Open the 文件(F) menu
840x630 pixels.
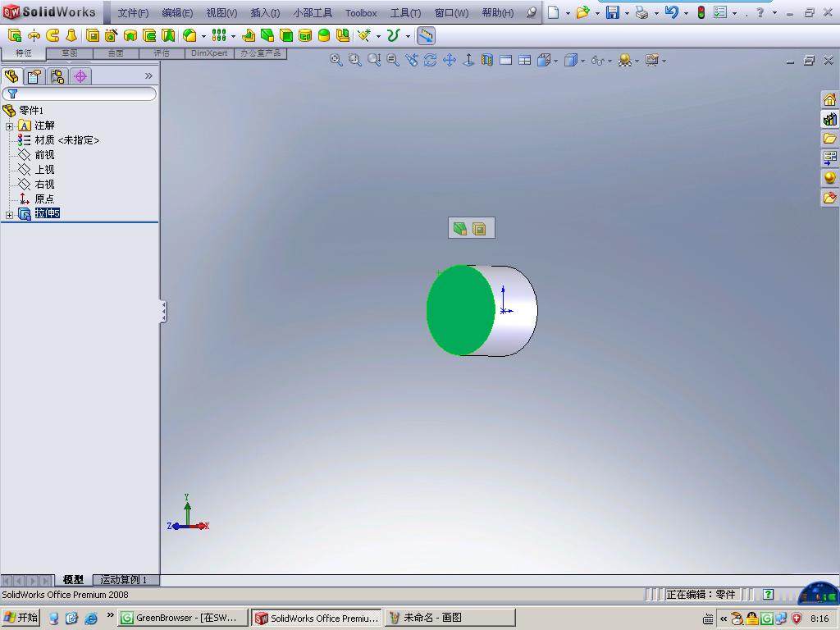pyautogui.click(x=133, y=13)
